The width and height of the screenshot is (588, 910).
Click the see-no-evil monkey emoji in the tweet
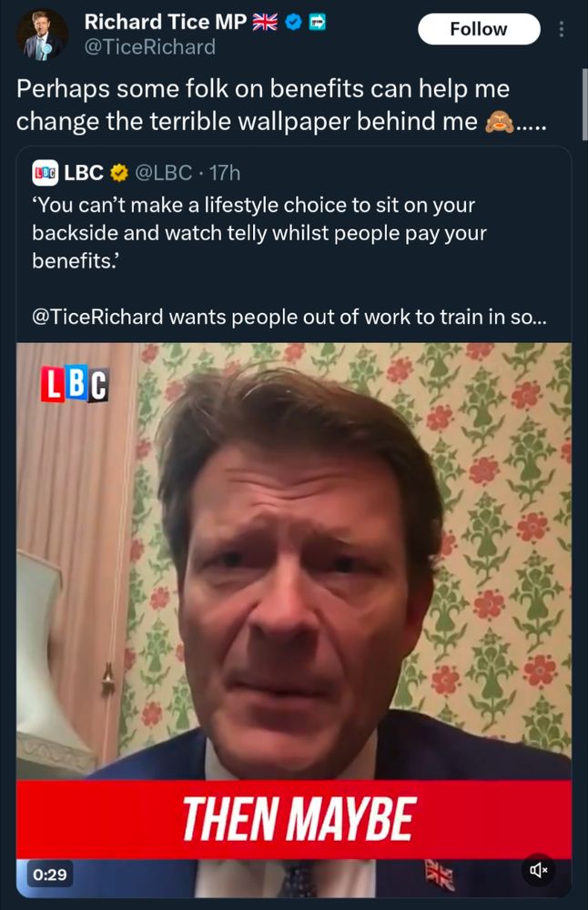click(499, 121)
